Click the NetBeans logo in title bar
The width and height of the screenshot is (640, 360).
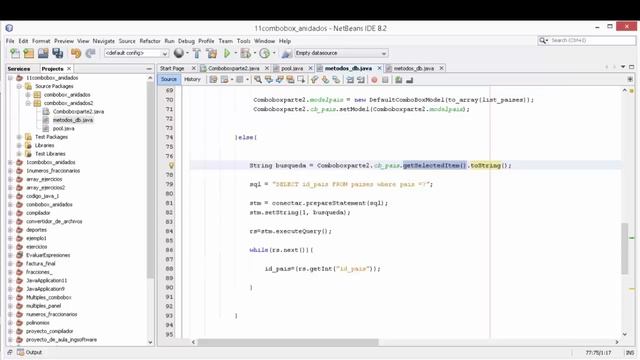(9, 28)
